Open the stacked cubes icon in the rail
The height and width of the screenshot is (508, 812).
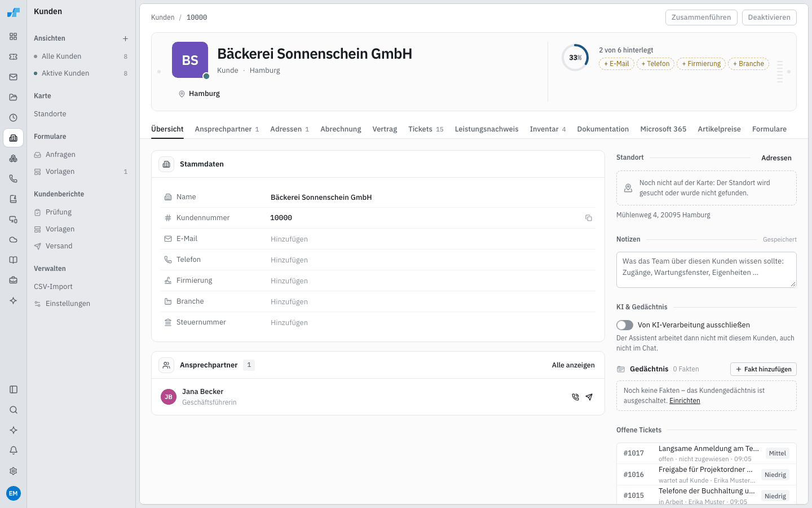tap(13, 158)
